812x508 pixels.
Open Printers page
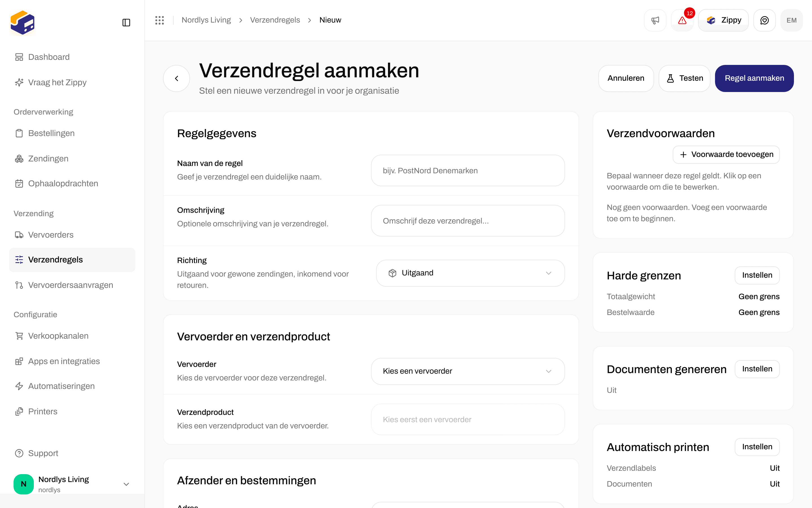pyautogui.click(x=72, y=411)
